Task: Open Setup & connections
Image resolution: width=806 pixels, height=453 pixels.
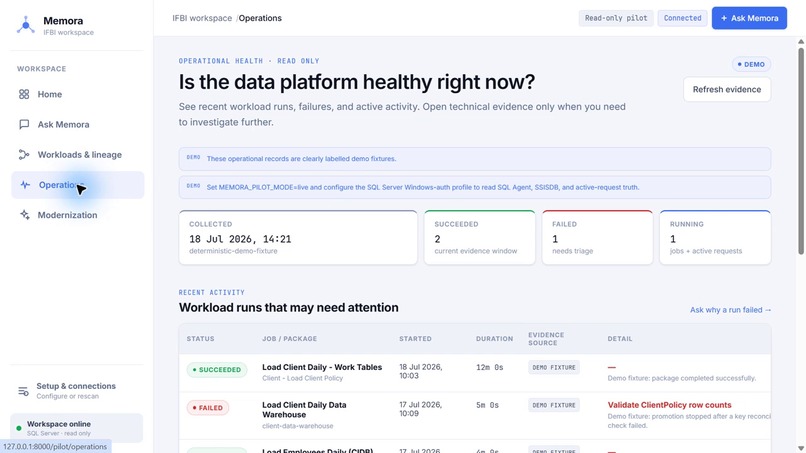Action: click(76, 391)
